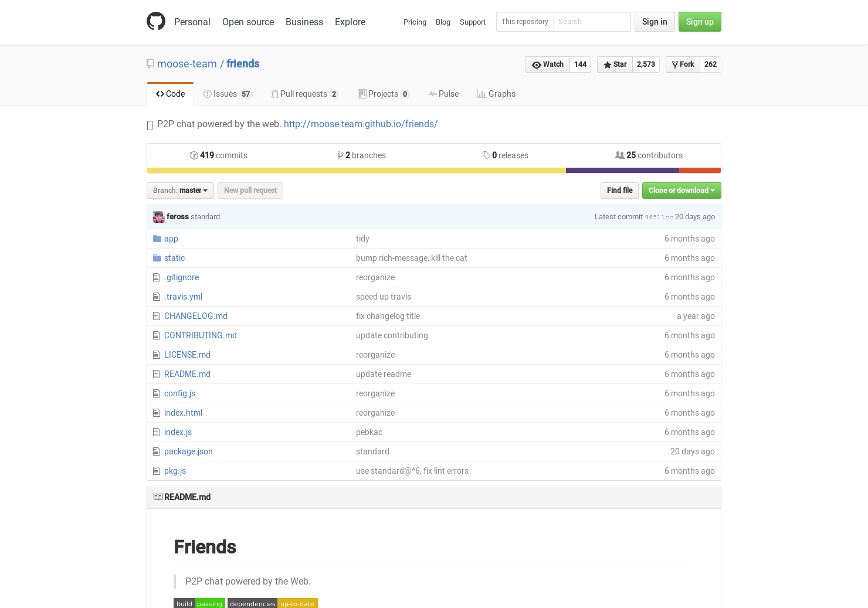View the 2,573 stargazers count
This screenshot has width=868, height=608.
[x=646, y=64]
